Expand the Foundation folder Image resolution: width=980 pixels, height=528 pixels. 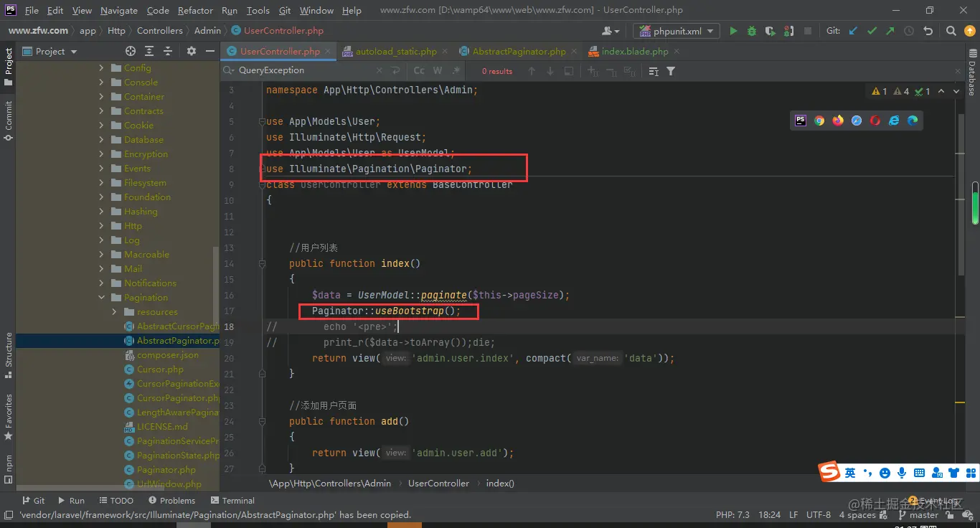pyautogui.click(x=101, y=197)
